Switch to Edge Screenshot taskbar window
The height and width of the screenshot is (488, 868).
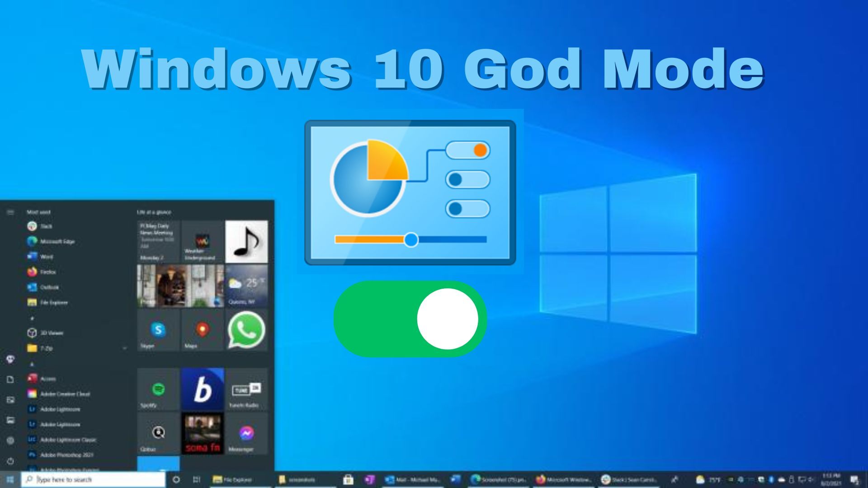[498, 479]
